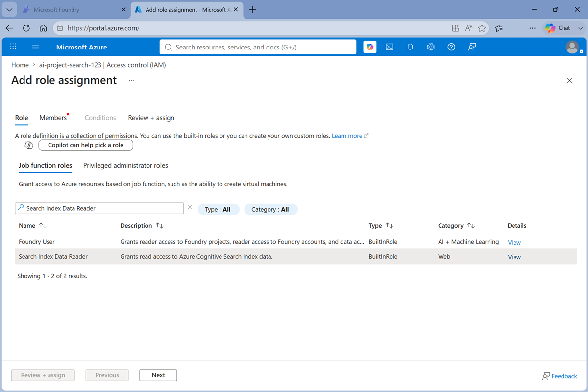Open Read aloud in address bar
The height and width of the screenshot is (392, 588).
coord(469,28)
